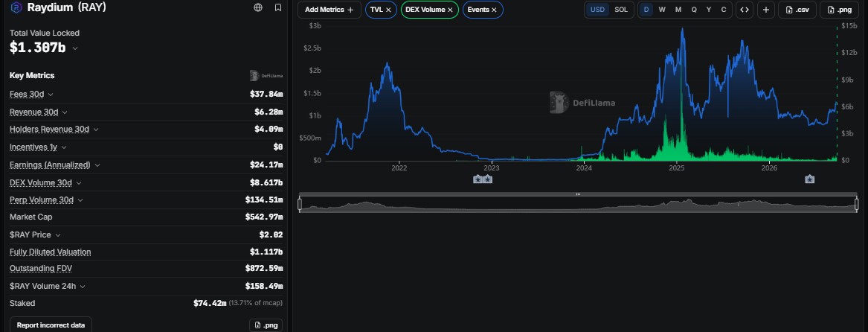Screen dimensions: 868x332
Task: Download chart image as .png in toolbar
Action: point(839,10)
